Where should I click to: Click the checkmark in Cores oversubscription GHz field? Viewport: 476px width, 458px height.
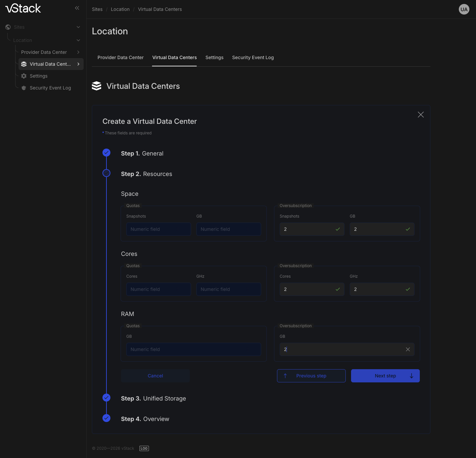pyautogui.click(x=408, y=289)
